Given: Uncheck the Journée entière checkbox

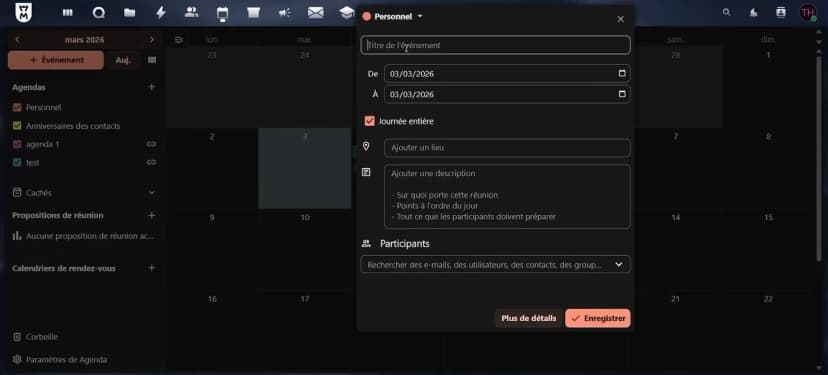Looking at the screenshot, I should click(370, 121).
